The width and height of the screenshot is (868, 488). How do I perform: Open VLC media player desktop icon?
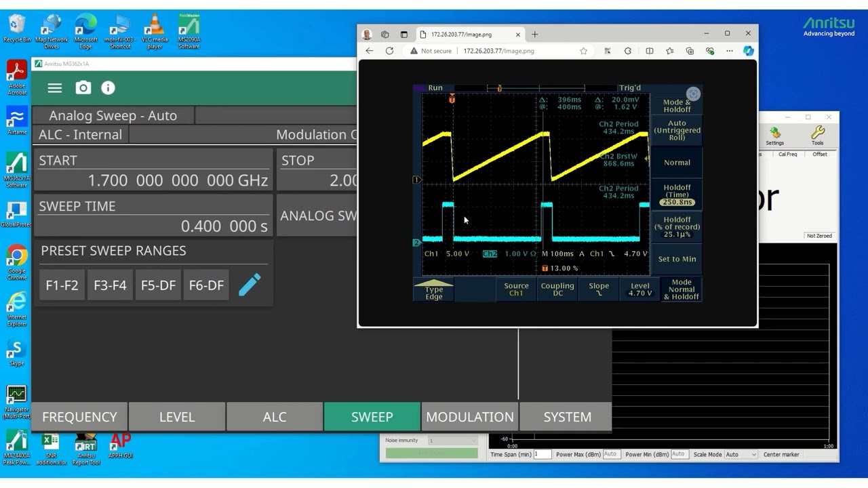point(155,32)
